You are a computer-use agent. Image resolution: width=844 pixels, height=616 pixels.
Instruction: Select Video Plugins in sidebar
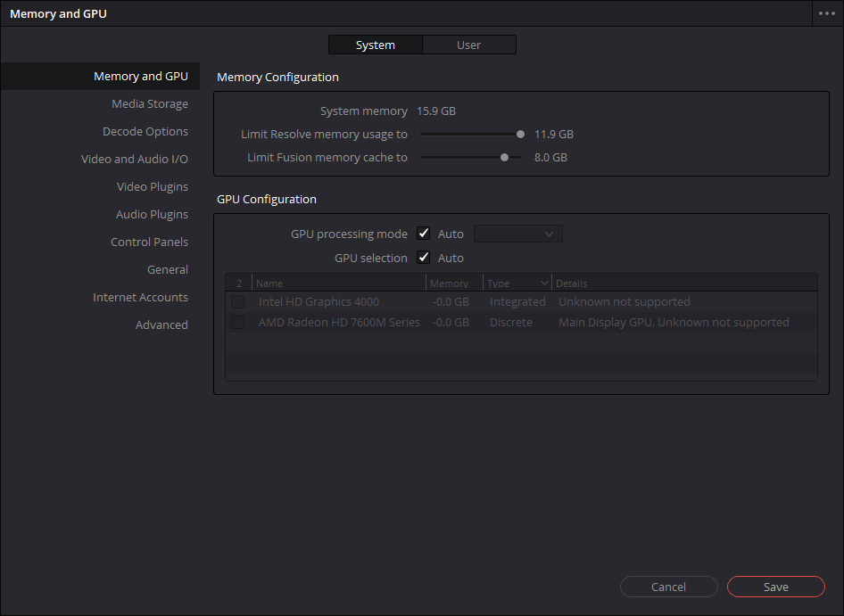pyautogui.click(x=153, y=186)
